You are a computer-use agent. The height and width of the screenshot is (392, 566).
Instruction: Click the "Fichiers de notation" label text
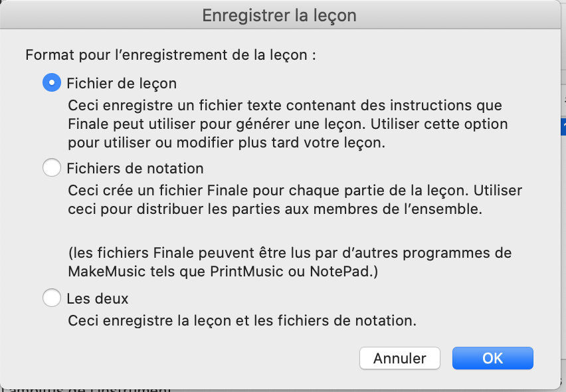tap(135, 169)
